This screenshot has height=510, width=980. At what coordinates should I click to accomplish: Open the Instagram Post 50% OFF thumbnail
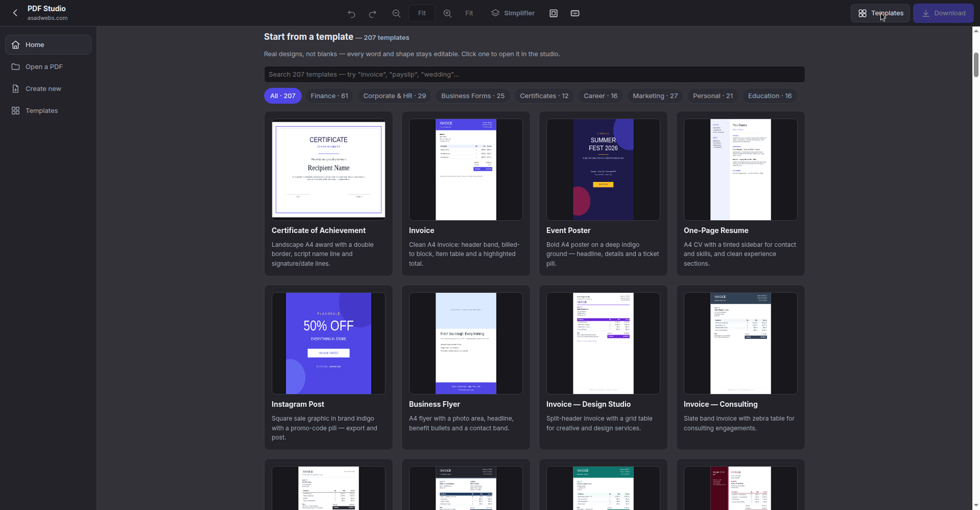pyautogui.click(x=328, y=343)
